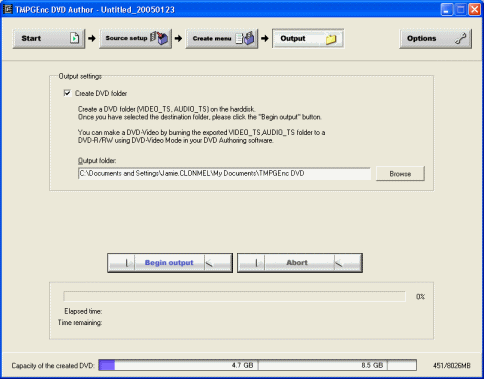The width and height of the screenshot is (484, 379).
Task: Click the 8.5 GB capacity marker
Action: pos(372,365)
